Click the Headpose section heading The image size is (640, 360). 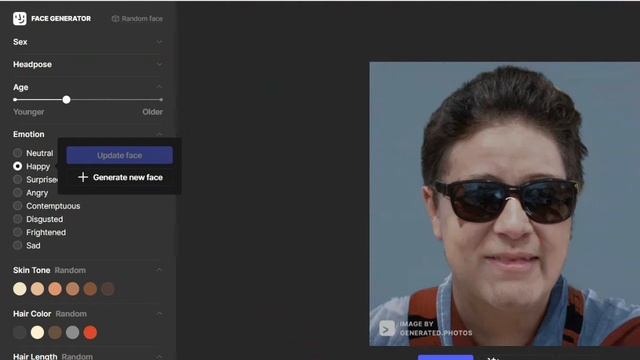point(32,64)
